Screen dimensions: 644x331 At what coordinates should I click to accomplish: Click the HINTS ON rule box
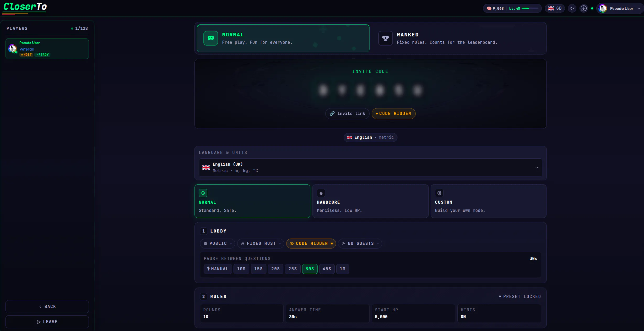[499, 313]
